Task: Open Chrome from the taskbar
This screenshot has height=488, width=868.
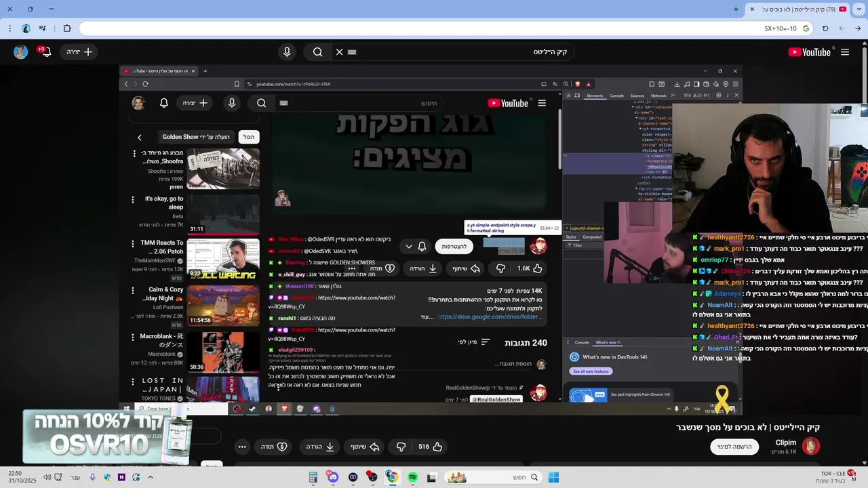Action: [x=392, y=477]
